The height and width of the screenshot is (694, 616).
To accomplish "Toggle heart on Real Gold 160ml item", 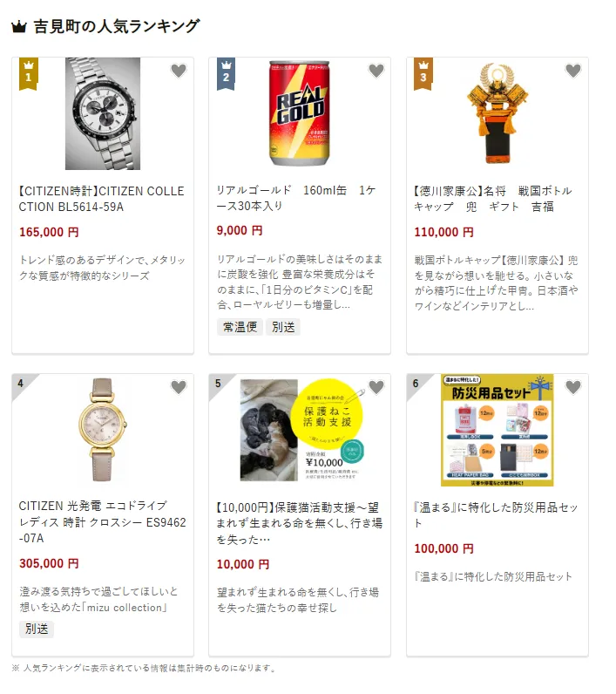I will point(376,71).
